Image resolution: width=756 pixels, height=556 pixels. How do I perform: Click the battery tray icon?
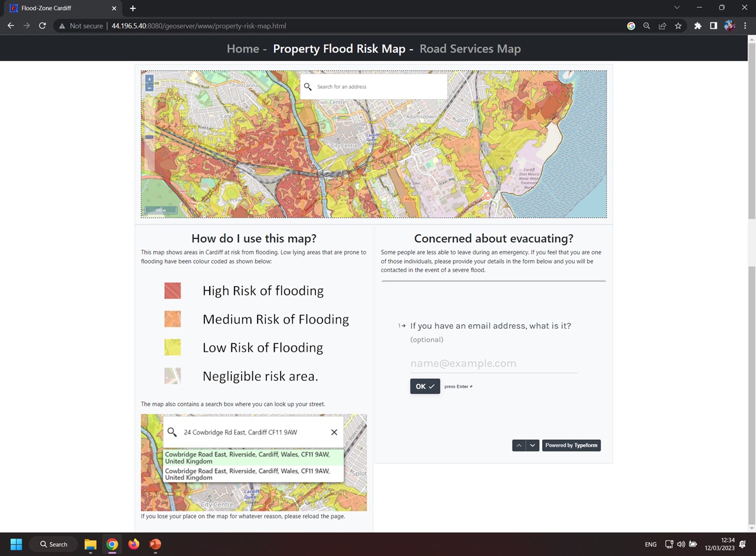coord(693,544)
